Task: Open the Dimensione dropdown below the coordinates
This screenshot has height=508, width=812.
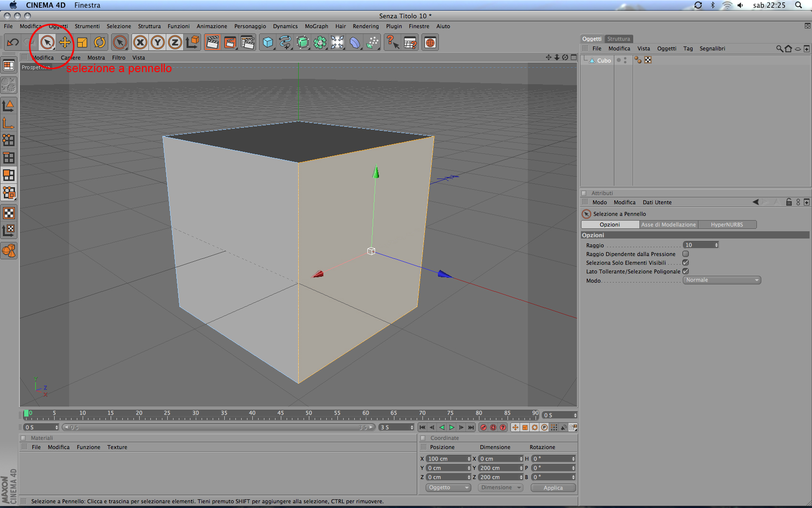Action: [x=500, y=487]
